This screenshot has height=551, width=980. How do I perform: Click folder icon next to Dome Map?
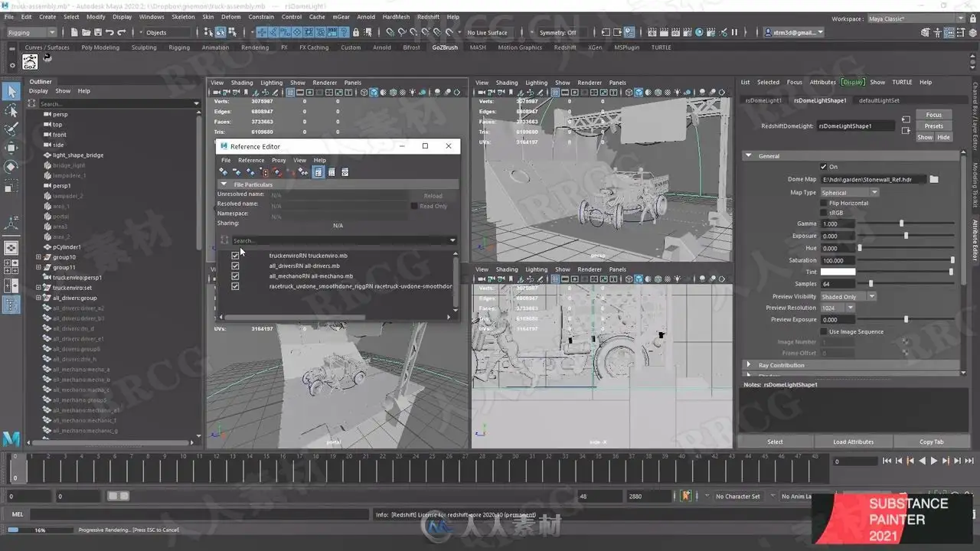934,179
